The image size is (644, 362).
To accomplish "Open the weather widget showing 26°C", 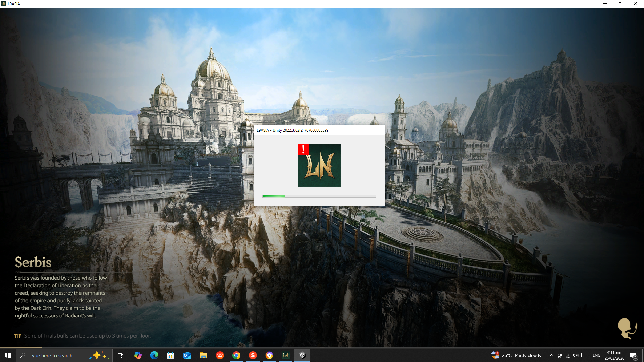I will [x=517, y=355].
